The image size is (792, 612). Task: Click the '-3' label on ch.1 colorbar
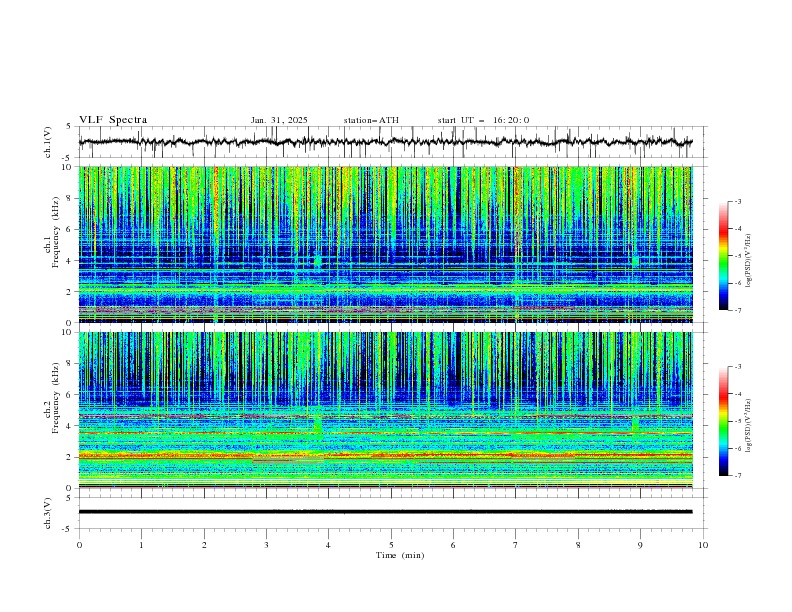pyautogui.click(x=737, y=201)
